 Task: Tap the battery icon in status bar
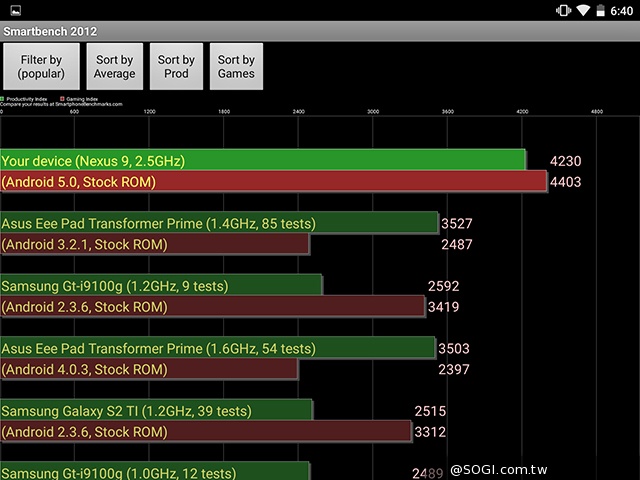click(x=601, y=10)
